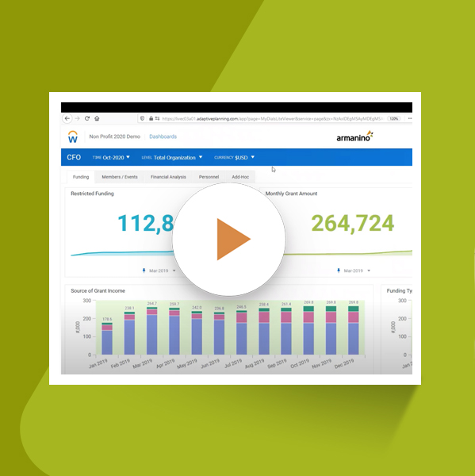Image resolution: width=475 pixels, height=476 pixels.
Task: Click the lock icon in address bar
Action: (151, 118)
